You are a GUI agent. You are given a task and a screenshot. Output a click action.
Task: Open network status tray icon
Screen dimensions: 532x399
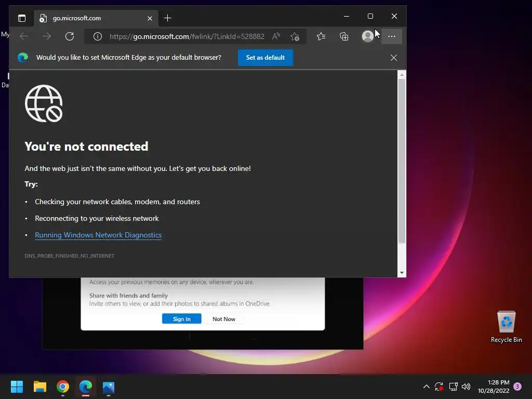[x=453, y=387]
